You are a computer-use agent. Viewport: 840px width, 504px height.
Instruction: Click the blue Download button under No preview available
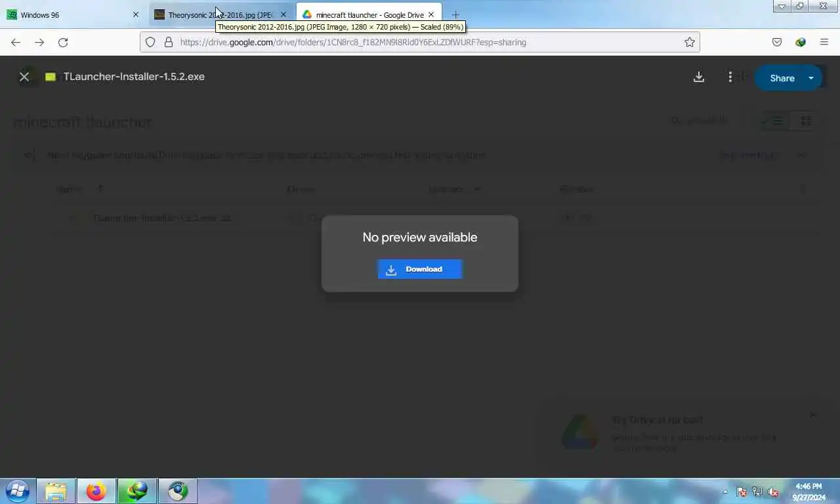point(420,269)
